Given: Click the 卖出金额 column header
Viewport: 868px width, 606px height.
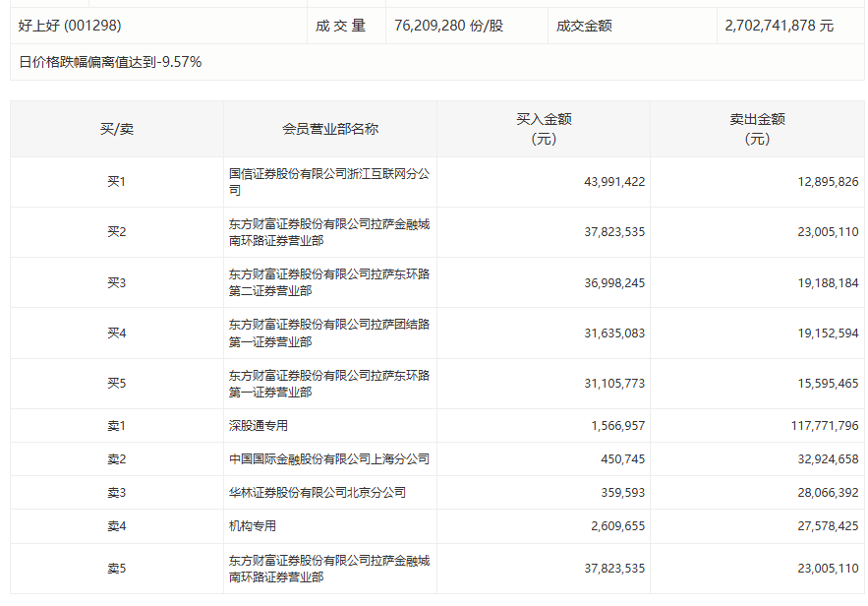Looking at the screenshot, I should pyautogui.click(x=757, y=129).
